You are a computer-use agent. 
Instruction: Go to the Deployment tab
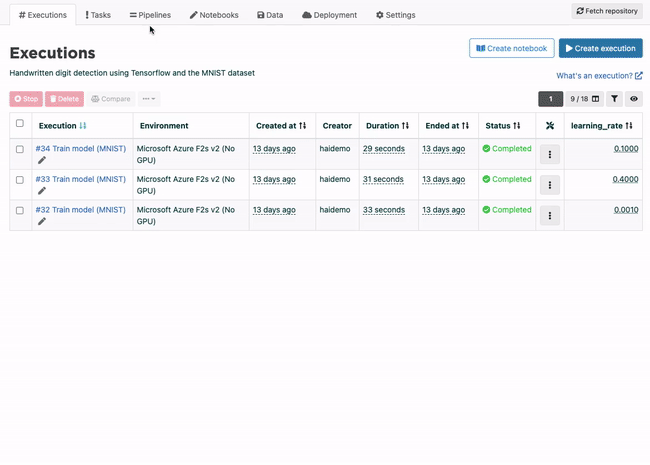click(x=330, y=15)
